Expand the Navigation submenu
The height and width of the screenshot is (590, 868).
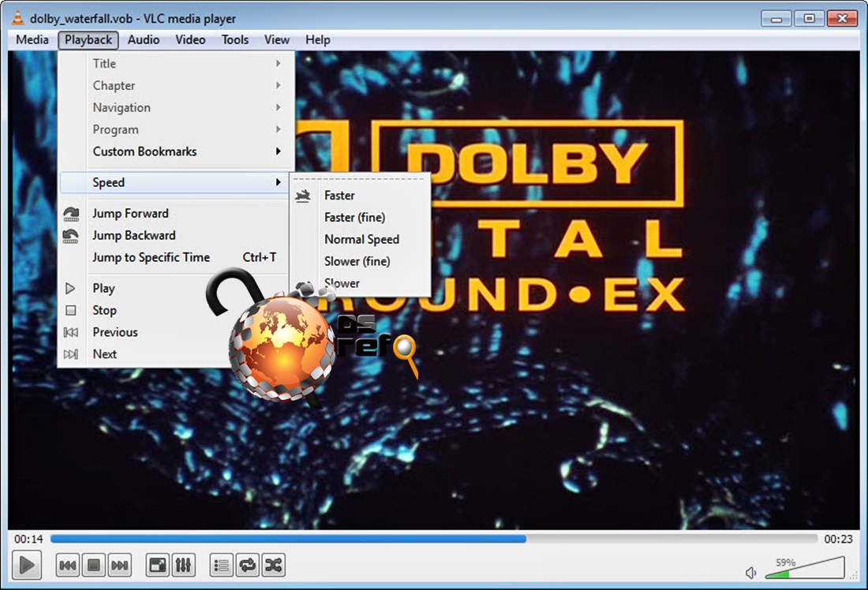pos(176,107)
